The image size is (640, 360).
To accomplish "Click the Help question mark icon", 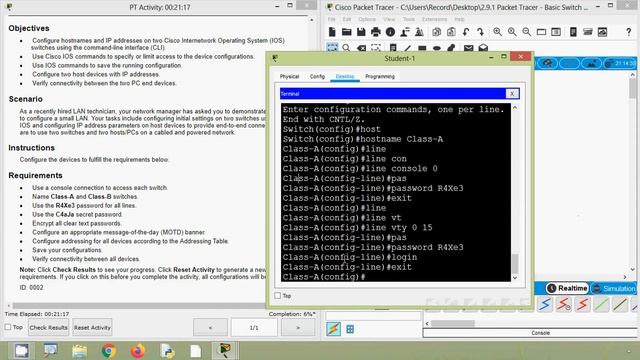I will (x=629, y=32).
